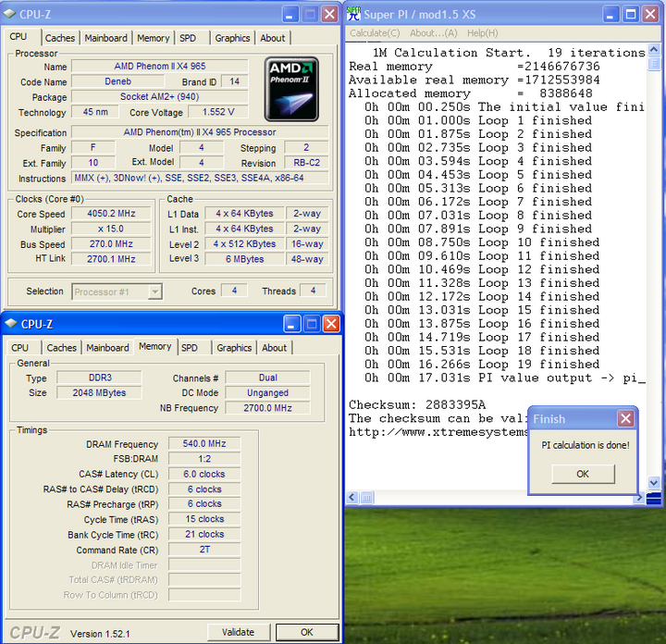
Task: Click the Package value Socket AM2+ (940)
Action: 160,96
